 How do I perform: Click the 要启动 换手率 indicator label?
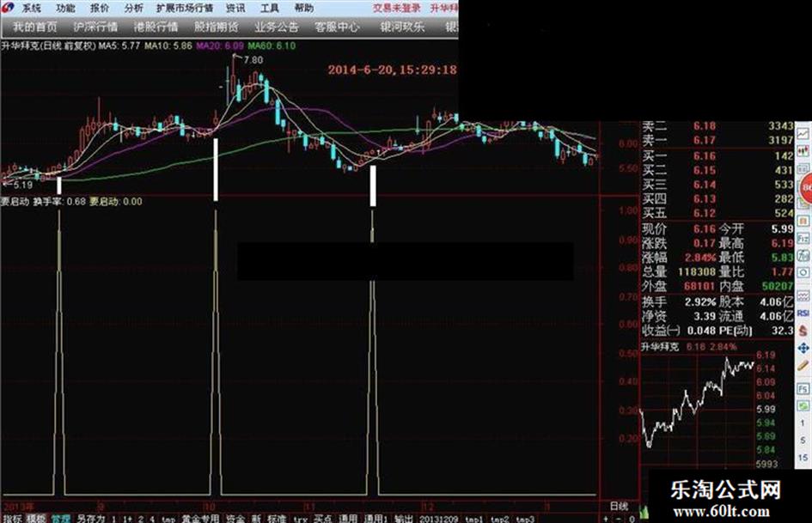pos(42,202)
